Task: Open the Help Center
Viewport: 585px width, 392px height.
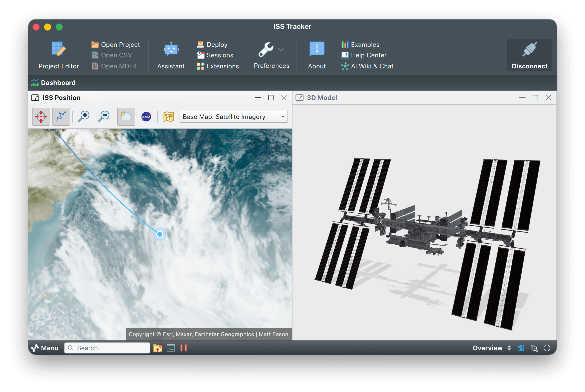Action: [364, 55]
